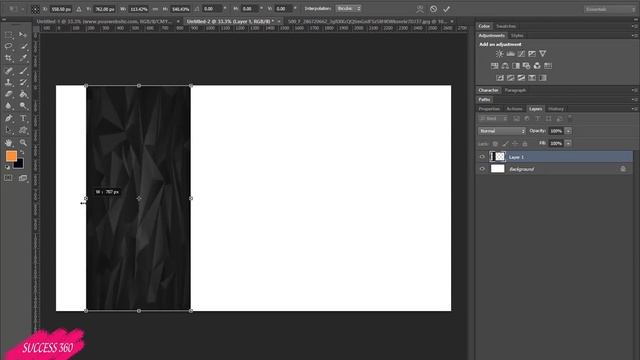Select the Hand tool
The image size is (640, 360).
9,143
